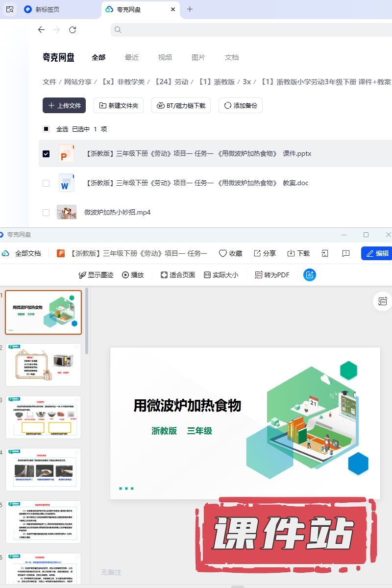Toggle the 全选 select-all checkbox
Viewport: 392px width, 588px height.
pos(46,129)
